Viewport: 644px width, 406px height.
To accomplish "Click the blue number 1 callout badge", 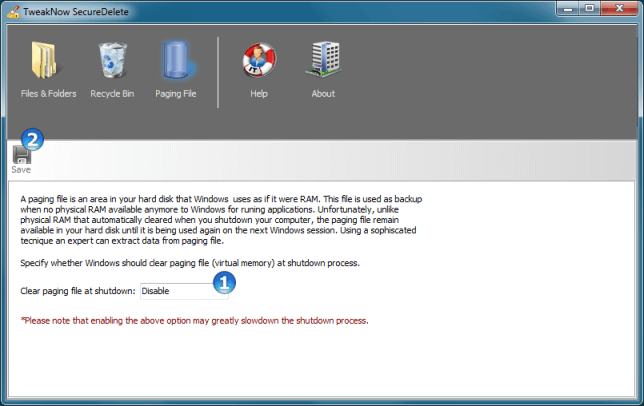I will 227,283.
